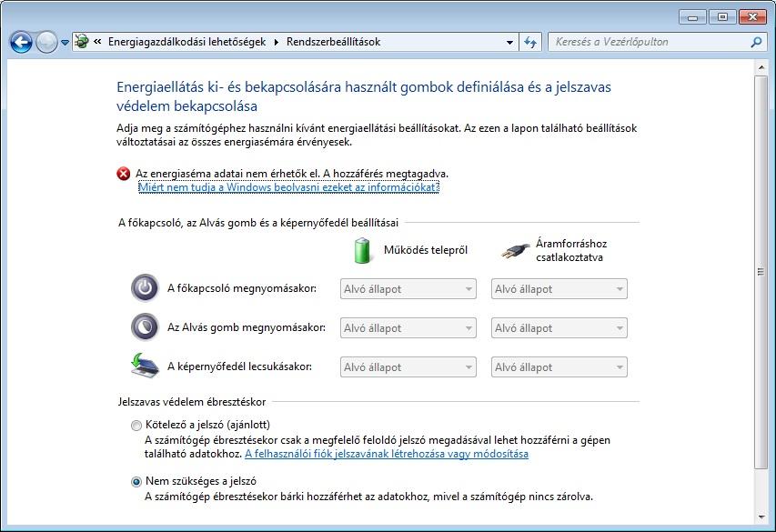776x532 pixels.
Task: Click the power plug icon for Áramforráshoz csatlakoztatva
Action: point(515,250)
